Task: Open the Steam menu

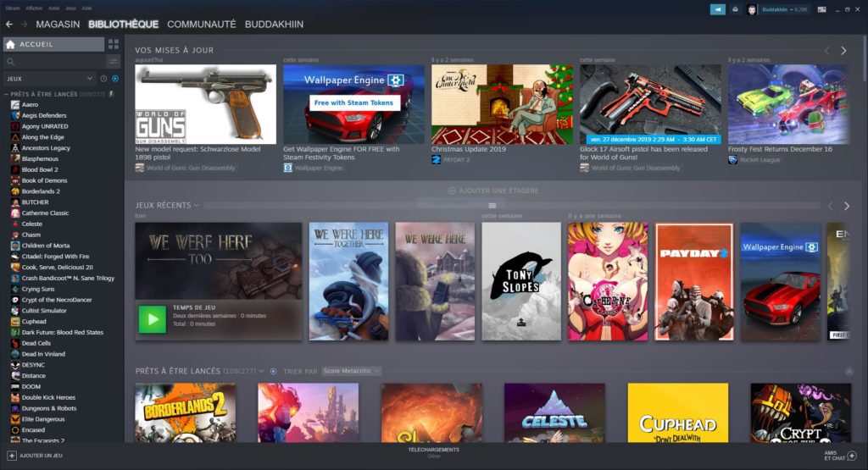Action: [12, 8]
